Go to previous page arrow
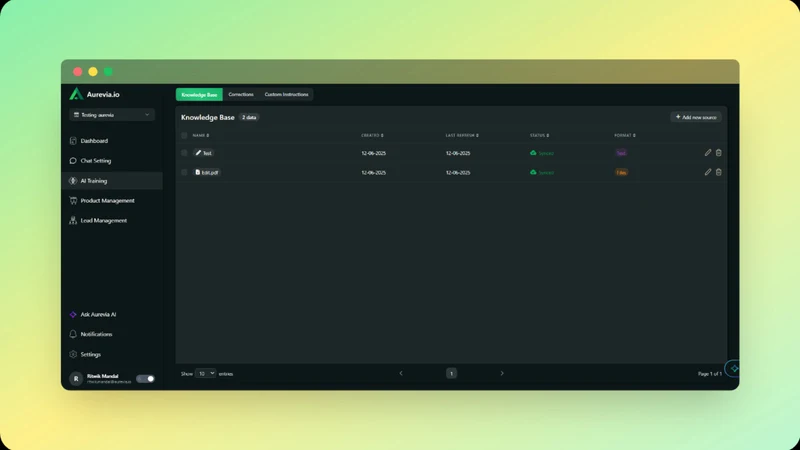 tap(401, 373)
